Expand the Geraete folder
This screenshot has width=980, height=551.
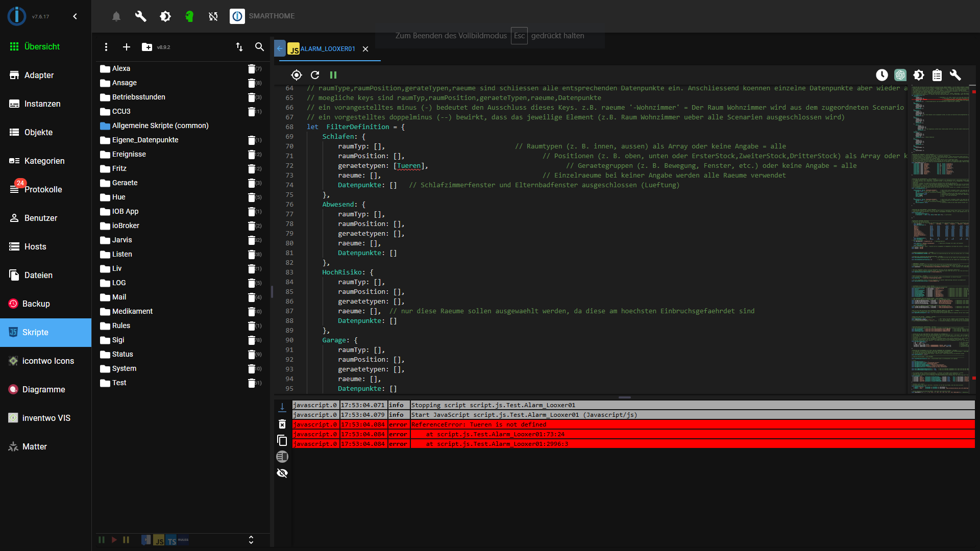tap(125, 183)
